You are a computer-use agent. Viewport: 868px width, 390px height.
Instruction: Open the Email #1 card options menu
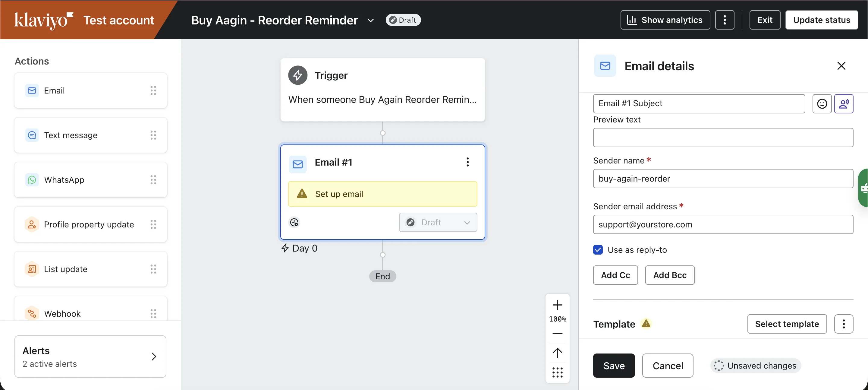(468, 162)
